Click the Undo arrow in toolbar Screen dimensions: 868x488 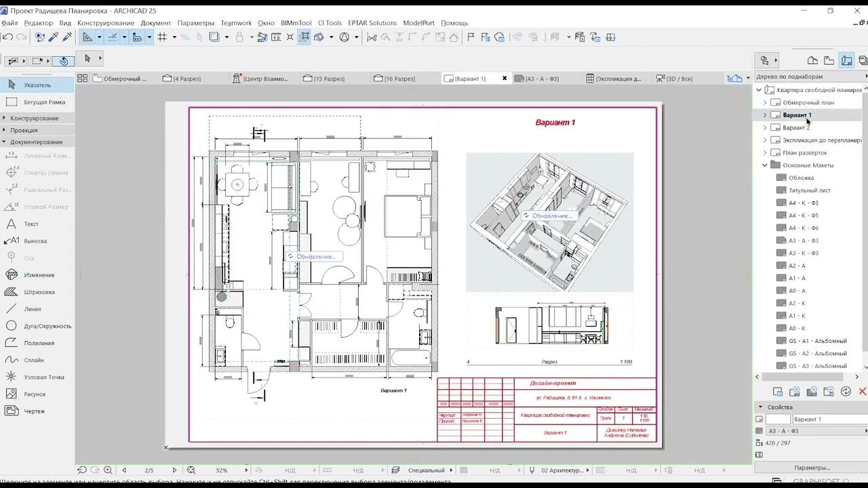8,37
